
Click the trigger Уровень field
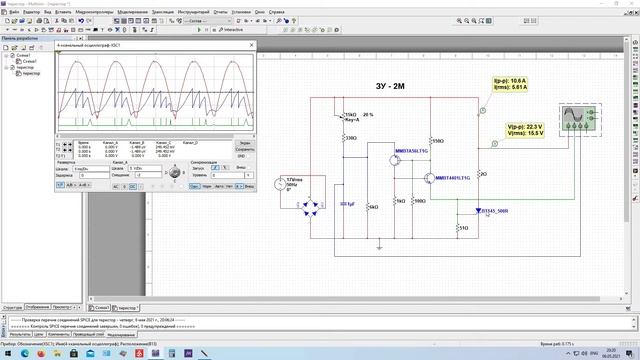tap(227, 176)
